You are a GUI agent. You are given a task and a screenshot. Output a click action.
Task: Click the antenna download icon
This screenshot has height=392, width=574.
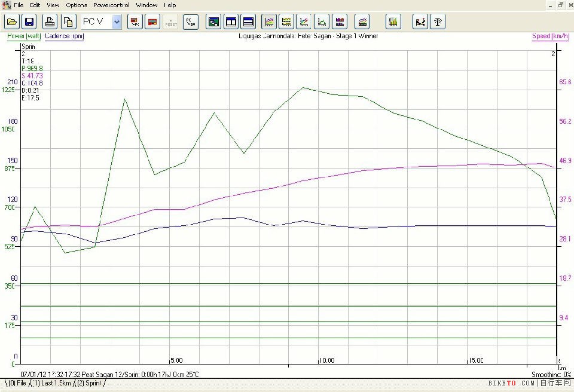coord(438,22)
